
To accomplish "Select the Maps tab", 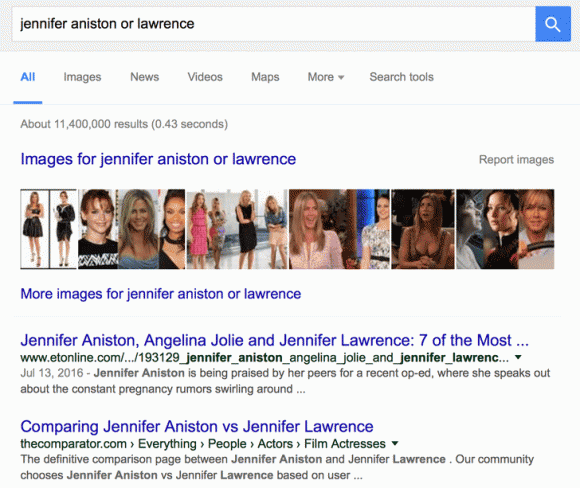I will [x=265, y=77].
